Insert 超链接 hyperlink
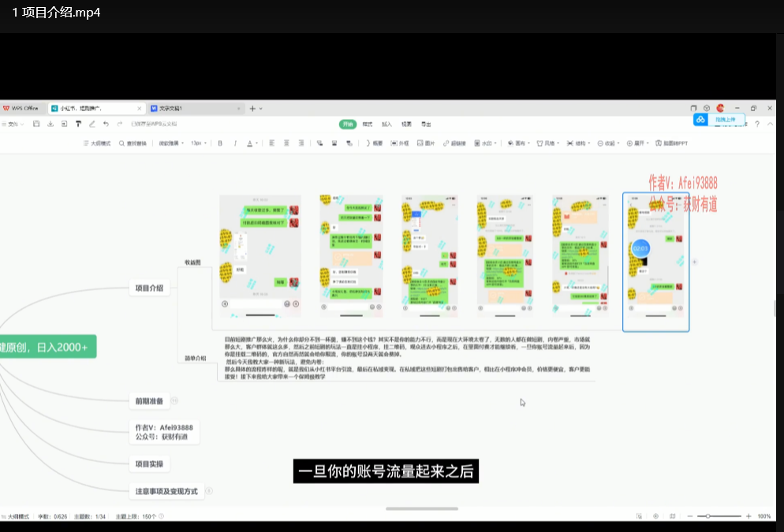Image resolution: width=784 pixels, height=532 pixels. [454, 143]
